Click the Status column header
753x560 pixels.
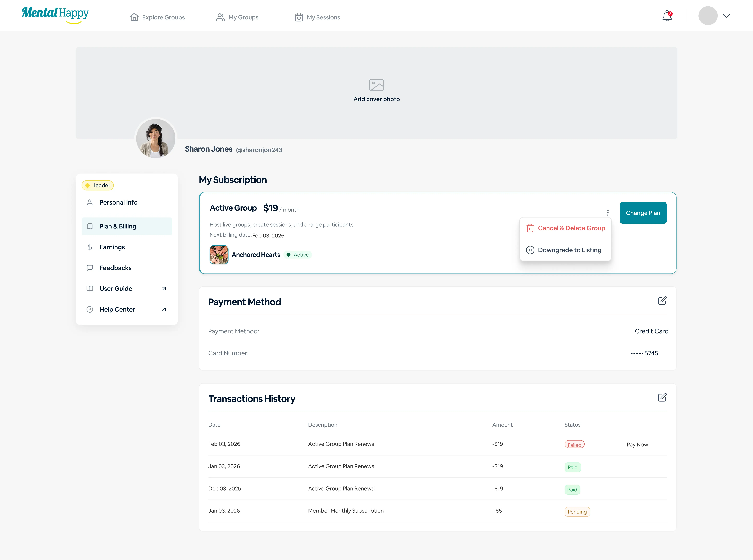573,425
